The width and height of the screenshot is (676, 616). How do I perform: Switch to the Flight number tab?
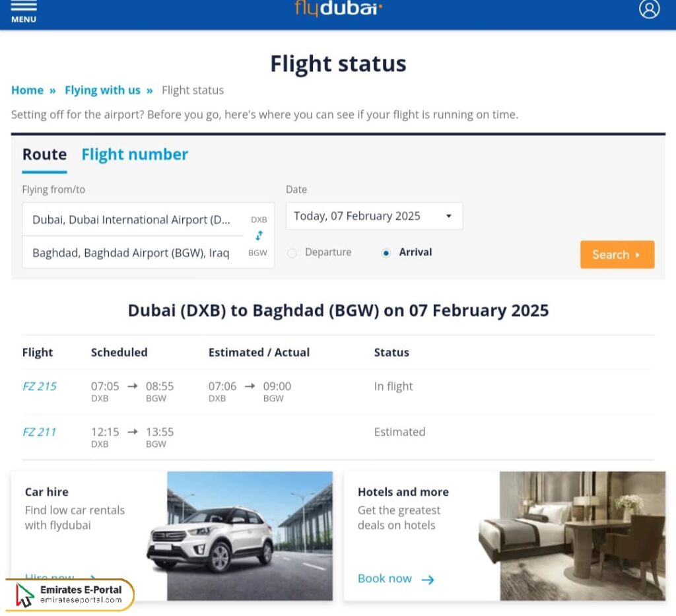[135, 154]
